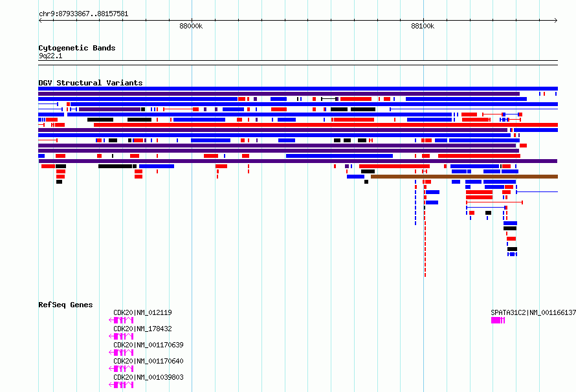Click the long brown structural variant bar
Screen dimensions: 576x392
click(x=464, y=177)
